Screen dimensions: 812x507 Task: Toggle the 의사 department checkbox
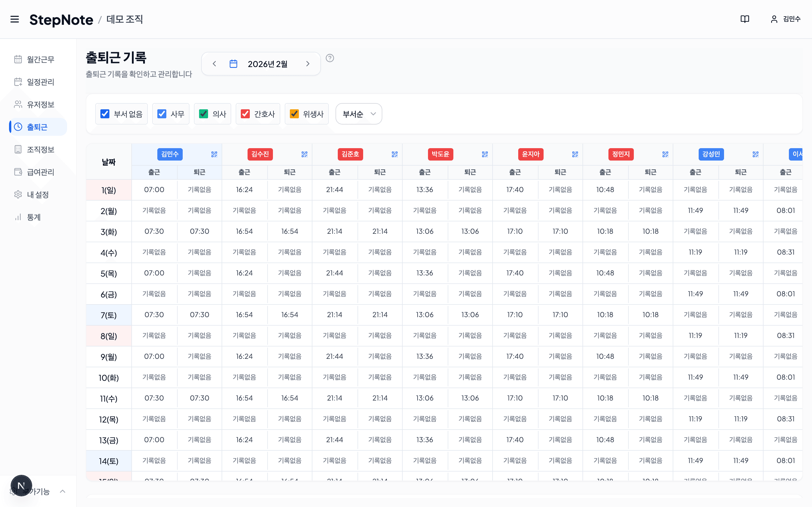[x=204, y=114]
